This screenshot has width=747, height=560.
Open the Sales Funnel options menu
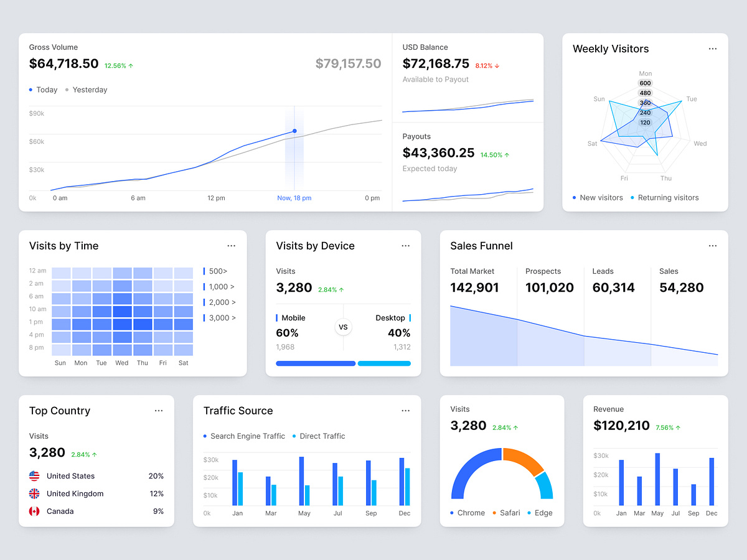[712, 246]
